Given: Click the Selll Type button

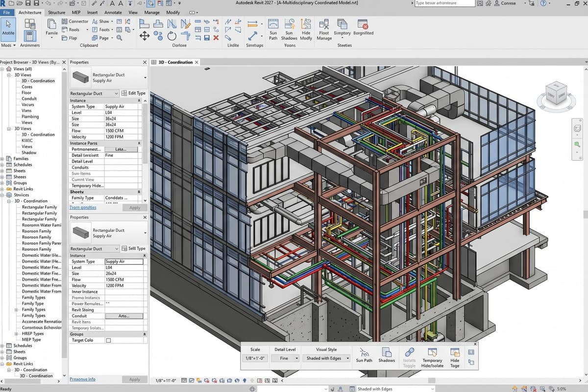Looking at the screenshot, I should coord(134,248).
